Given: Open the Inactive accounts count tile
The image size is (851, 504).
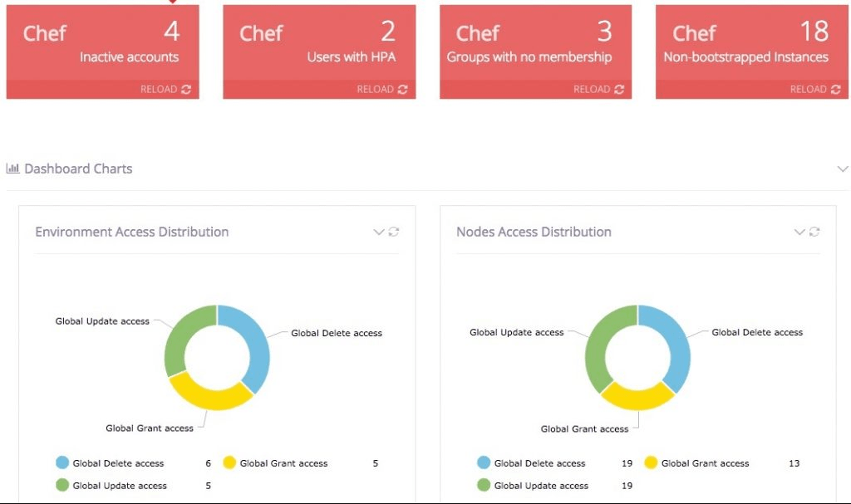Looking at the screenshot, I should pyautogui.click(x=102, y=43).
